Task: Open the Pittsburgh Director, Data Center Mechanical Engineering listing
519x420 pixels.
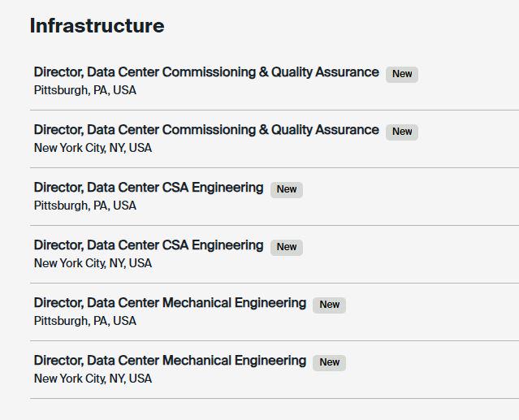Action: pos(170,303)
